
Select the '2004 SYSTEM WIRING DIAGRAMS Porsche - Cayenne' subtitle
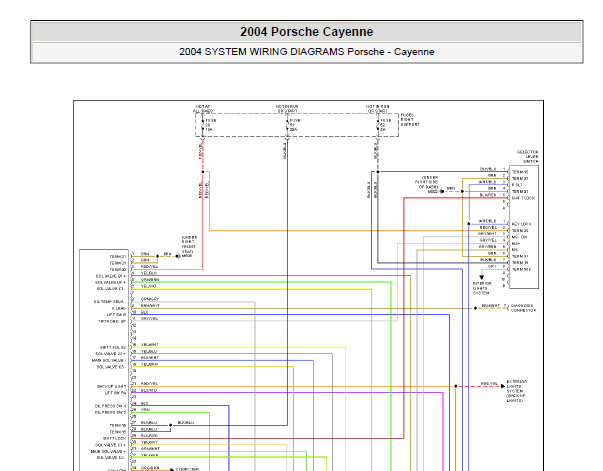point(306,52)
